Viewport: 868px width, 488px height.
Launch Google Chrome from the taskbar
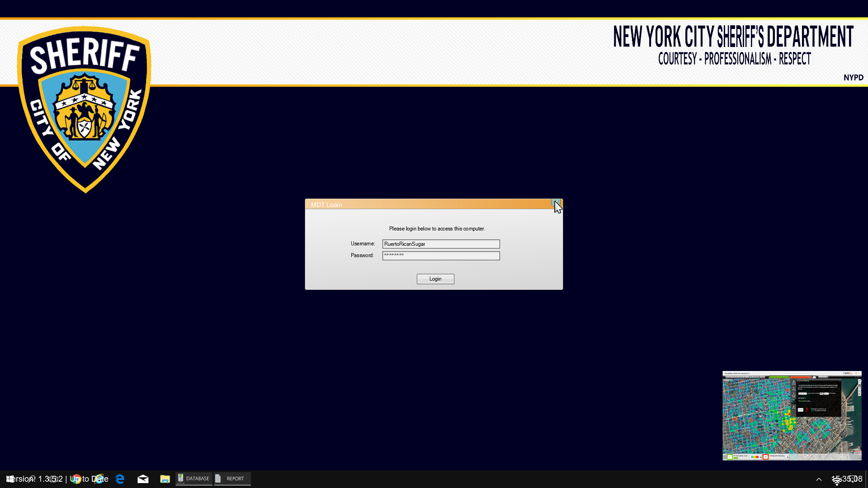tap(75, 479)
